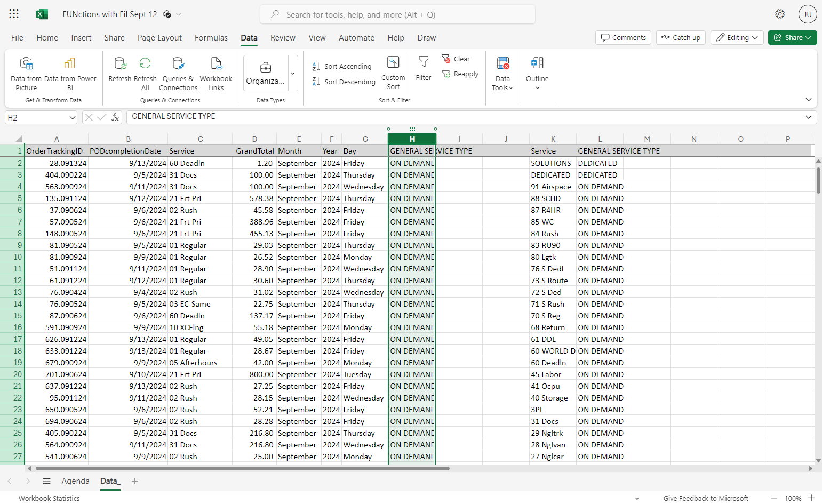Viewport: 822px width, 504px height.
Task: Click Data from Picture
Action: coord(26,74)
